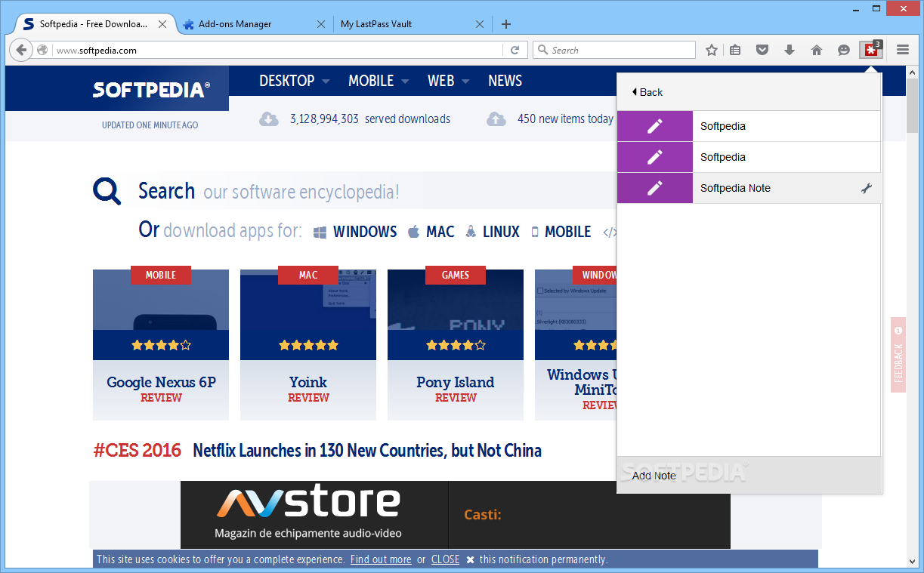Open the LINUX downloads link
The width and height of the screenshot is (924, 573).
501,232
